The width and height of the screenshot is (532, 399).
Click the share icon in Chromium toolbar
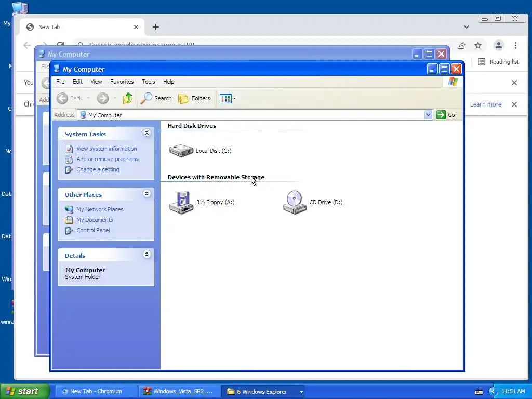(461, 45)
